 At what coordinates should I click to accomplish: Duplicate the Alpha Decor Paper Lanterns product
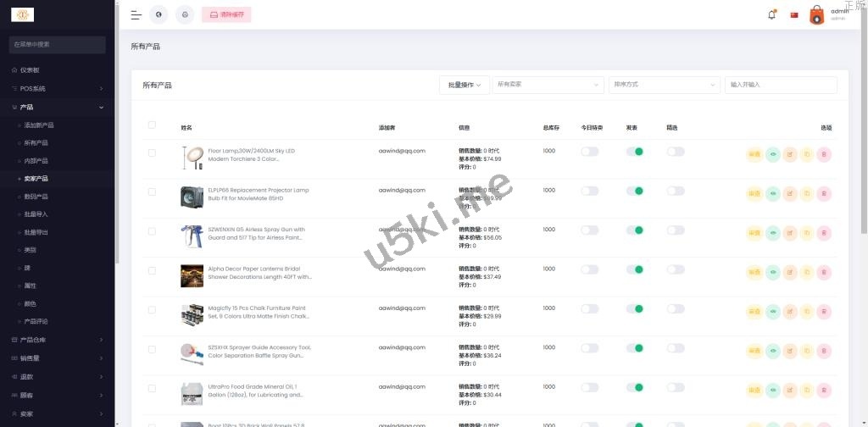coord(807,272)
